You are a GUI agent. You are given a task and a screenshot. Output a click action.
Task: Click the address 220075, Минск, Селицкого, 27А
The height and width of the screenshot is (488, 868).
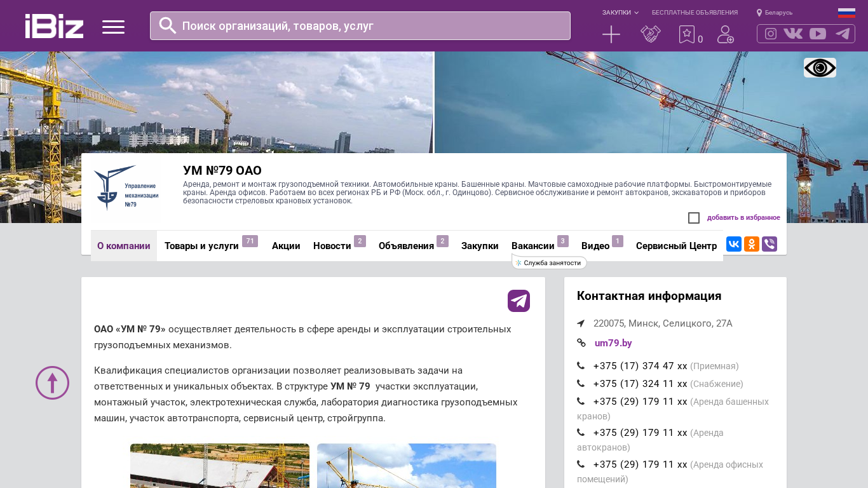(663, 323)
